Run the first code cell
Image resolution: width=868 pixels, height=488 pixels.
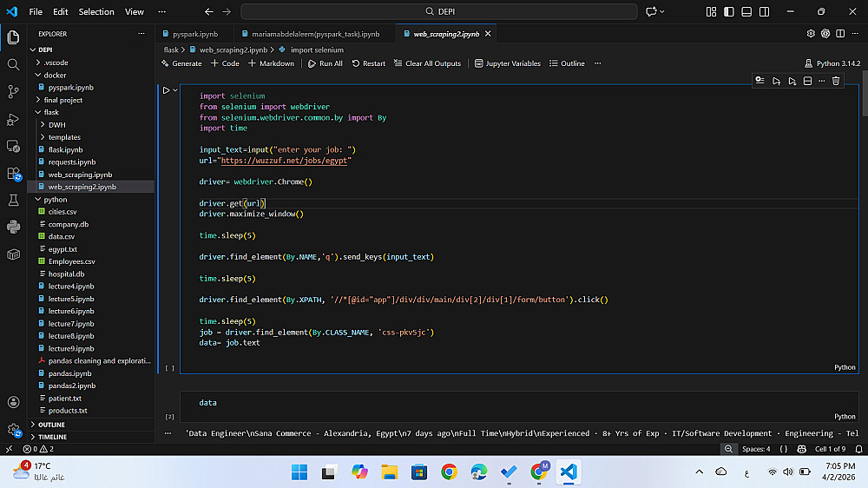pyautogui.click(x=166, y=90)
